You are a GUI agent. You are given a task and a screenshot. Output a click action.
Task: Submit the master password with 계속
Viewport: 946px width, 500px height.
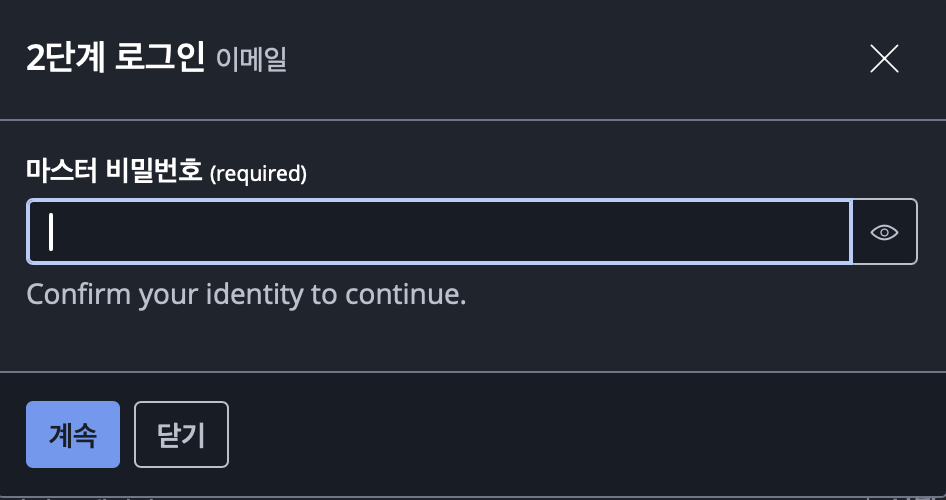coord(73,435)
